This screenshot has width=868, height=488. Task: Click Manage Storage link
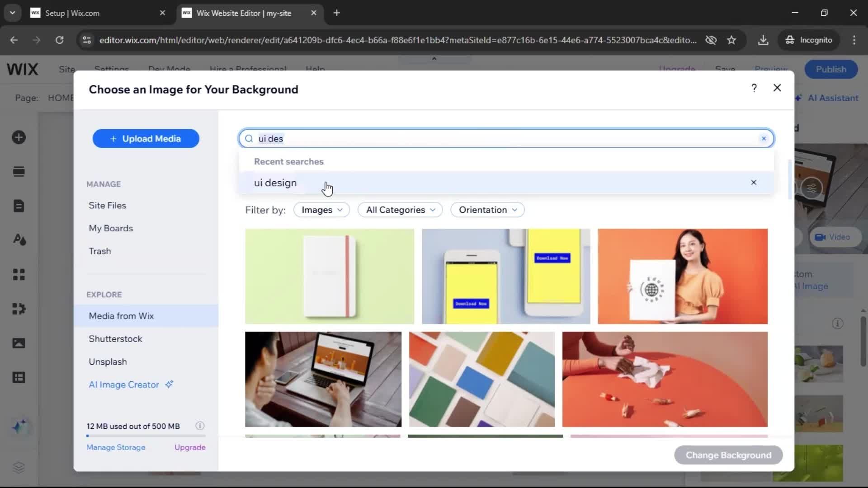click(116, 447)
